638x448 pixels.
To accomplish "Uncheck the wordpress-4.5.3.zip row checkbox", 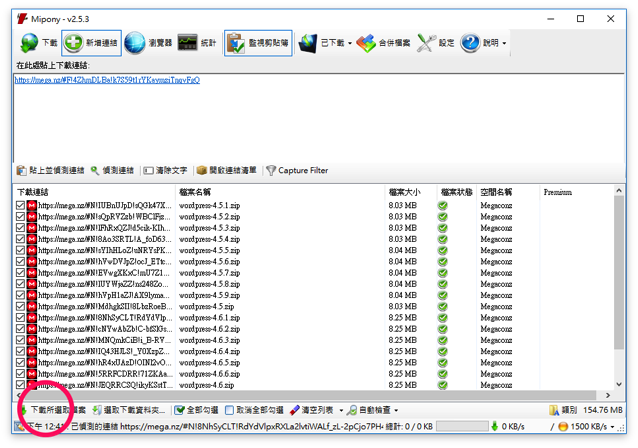I will [20, 228].
